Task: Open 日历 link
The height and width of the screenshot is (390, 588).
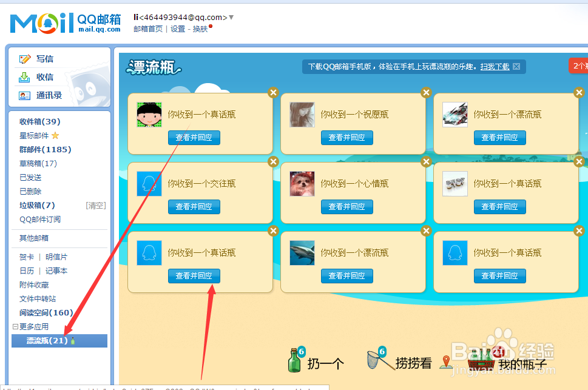Action: click(x=27, y=271)
